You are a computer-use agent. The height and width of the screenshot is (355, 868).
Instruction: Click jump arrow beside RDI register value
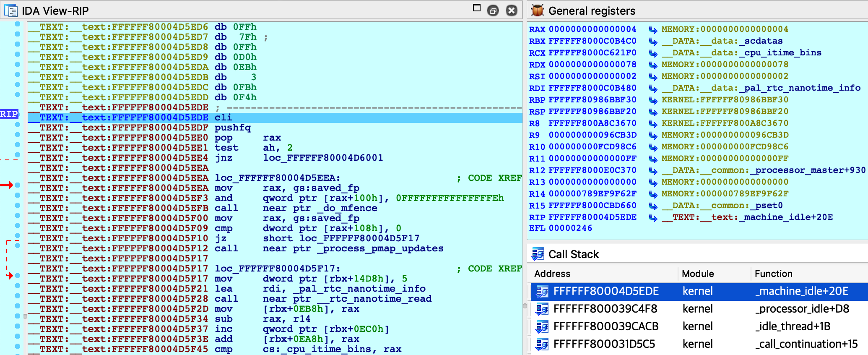pos(652,88)
